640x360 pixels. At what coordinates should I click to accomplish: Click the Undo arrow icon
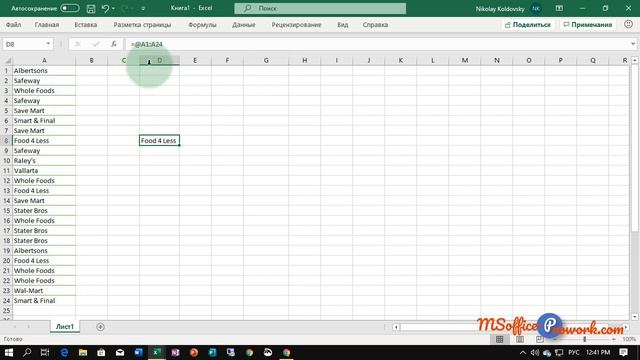tap(105, 8)
